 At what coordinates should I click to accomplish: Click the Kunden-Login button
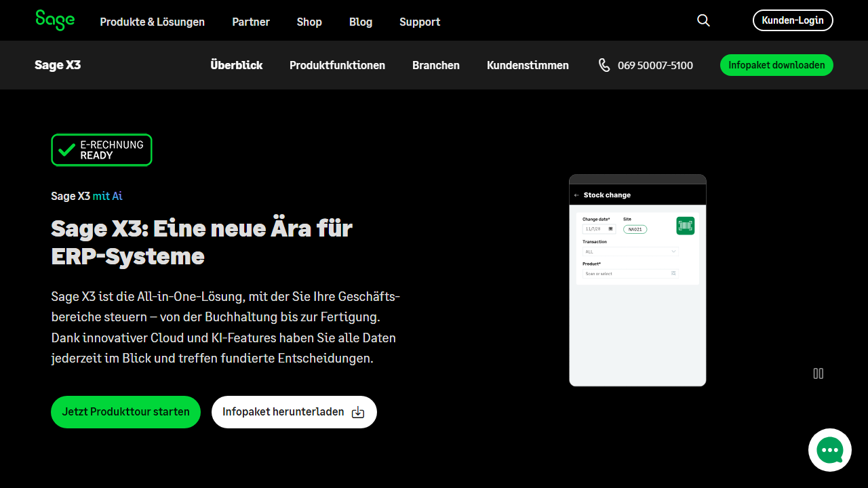(x=793, y=20)
